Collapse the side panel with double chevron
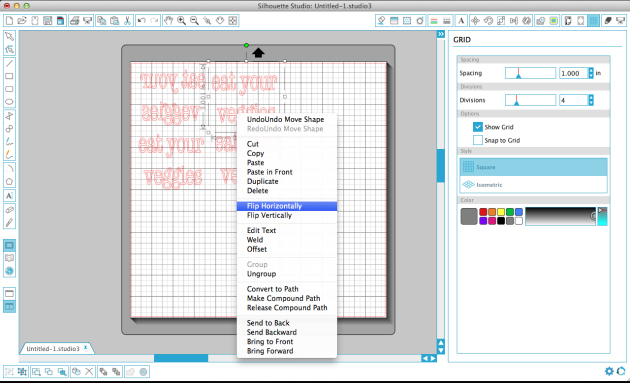 click(441, 34)
